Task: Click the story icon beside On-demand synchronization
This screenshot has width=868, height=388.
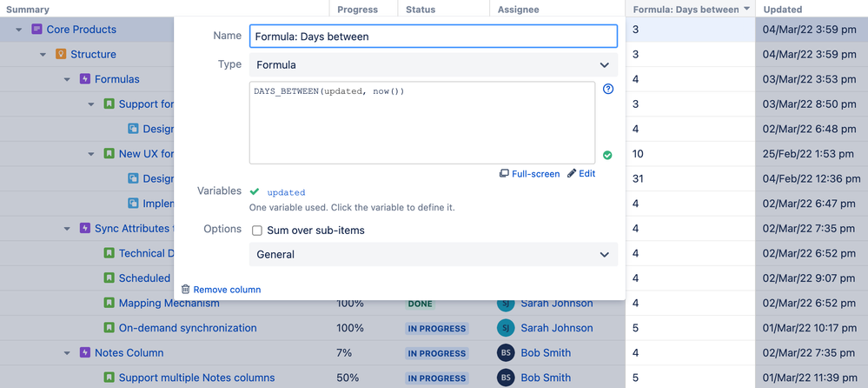Action: 109,328
